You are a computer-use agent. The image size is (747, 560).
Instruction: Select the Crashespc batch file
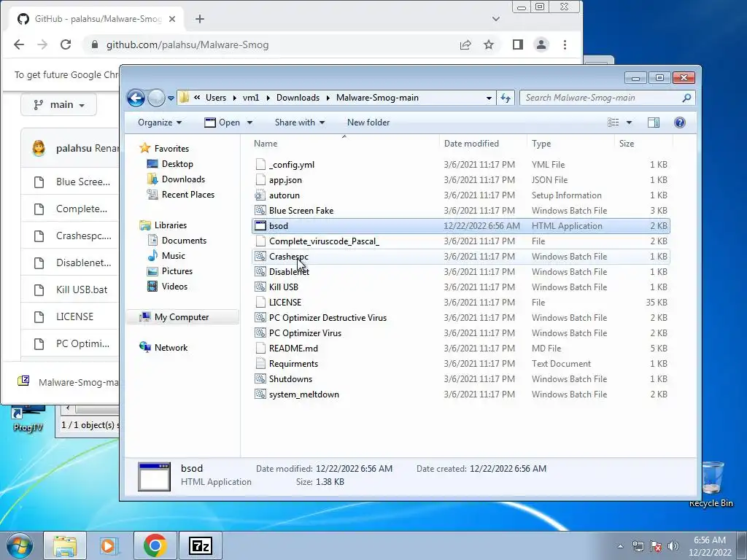(289, 256)
